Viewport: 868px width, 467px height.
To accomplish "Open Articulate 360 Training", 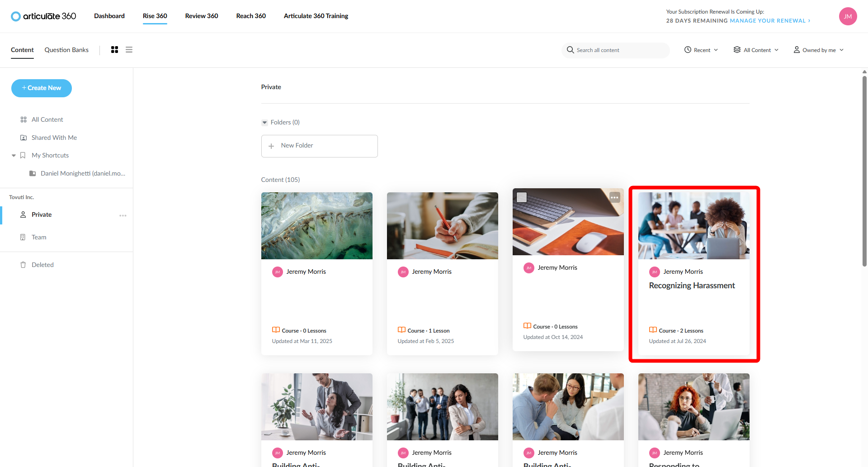I will coord(316,16).
